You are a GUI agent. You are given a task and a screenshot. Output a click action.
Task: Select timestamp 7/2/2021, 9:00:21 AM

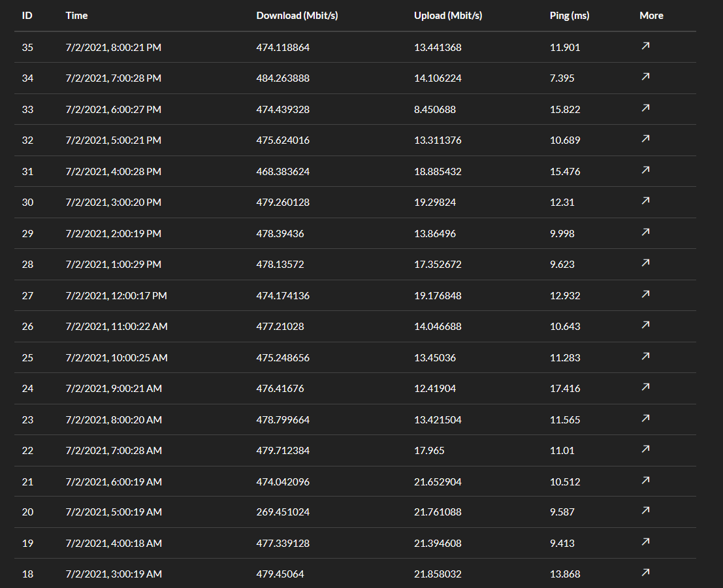click(x=114, y=389)
